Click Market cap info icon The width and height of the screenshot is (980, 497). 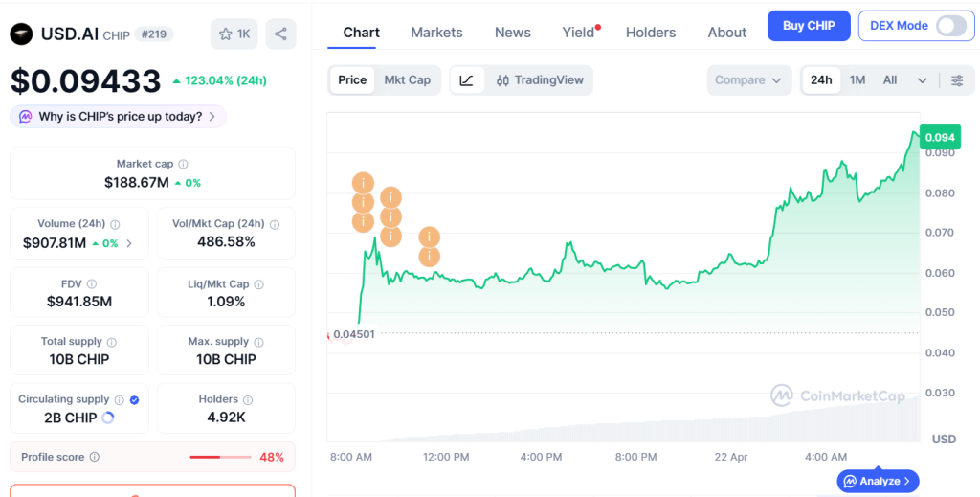coord(183,164)
